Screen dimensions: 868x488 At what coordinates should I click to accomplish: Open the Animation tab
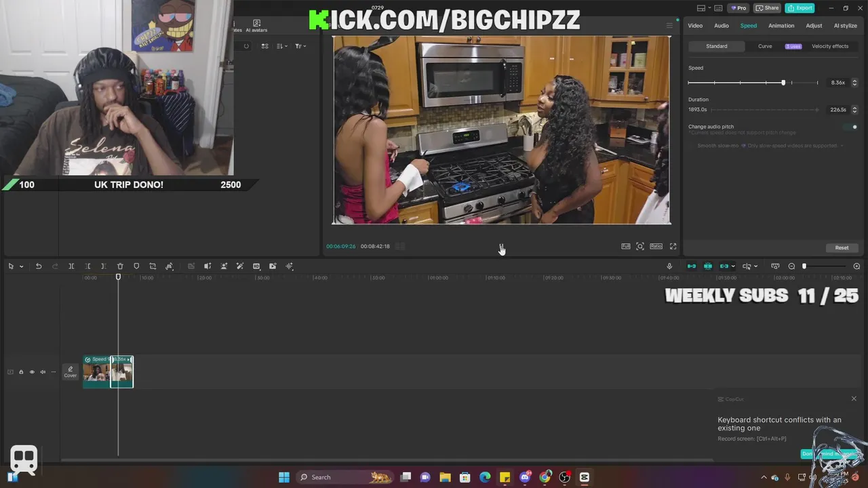[781, 26]
